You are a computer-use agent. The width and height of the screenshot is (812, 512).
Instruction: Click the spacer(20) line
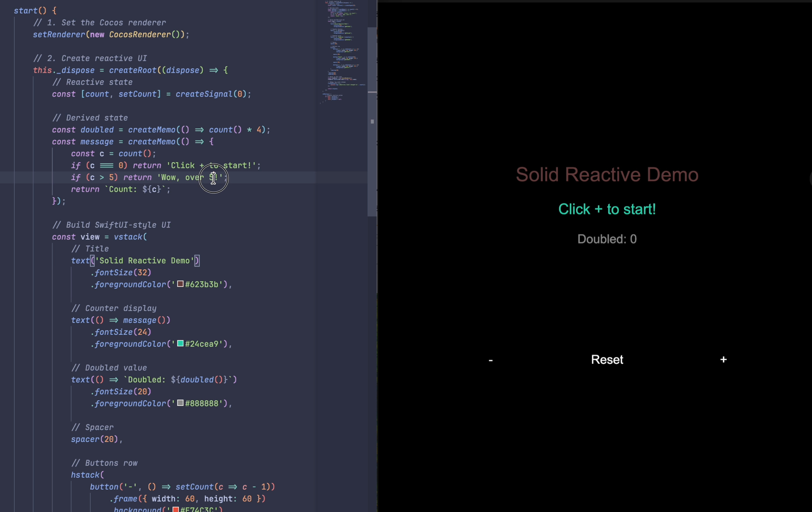pos(94,440)
